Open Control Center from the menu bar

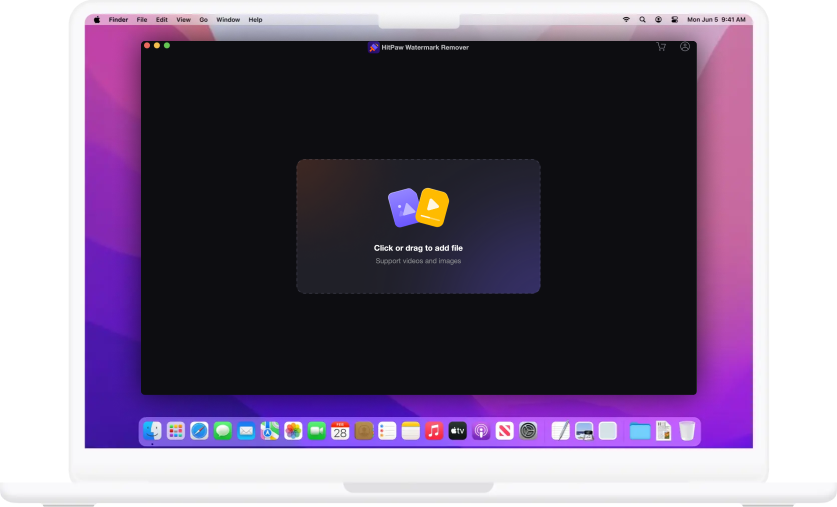pyautogui.click(x=674, y=20)
